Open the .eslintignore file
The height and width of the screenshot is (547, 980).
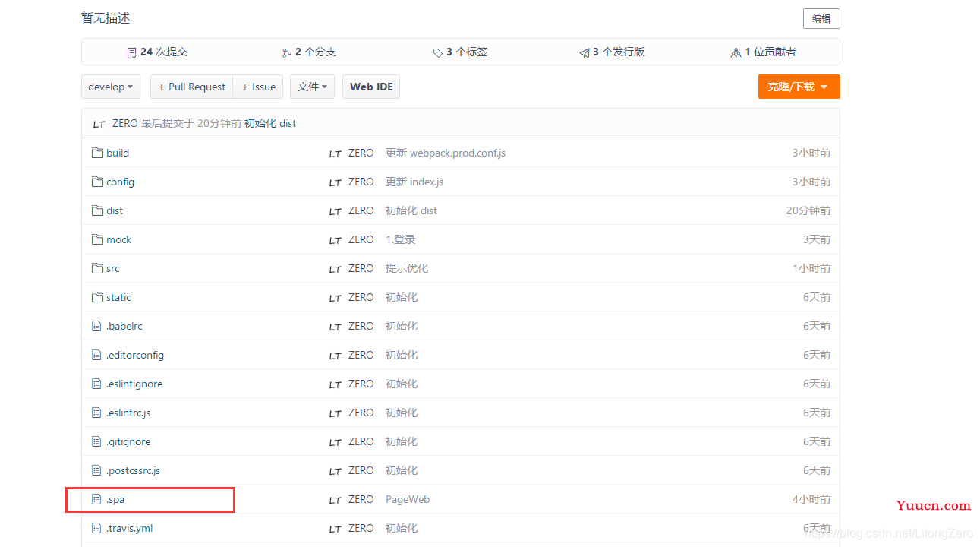134,384
